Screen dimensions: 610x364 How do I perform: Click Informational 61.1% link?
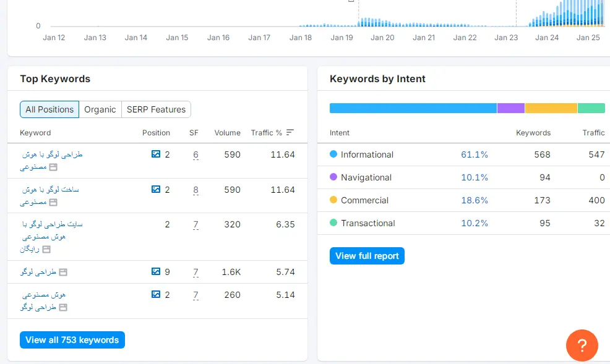click(475, 154)
